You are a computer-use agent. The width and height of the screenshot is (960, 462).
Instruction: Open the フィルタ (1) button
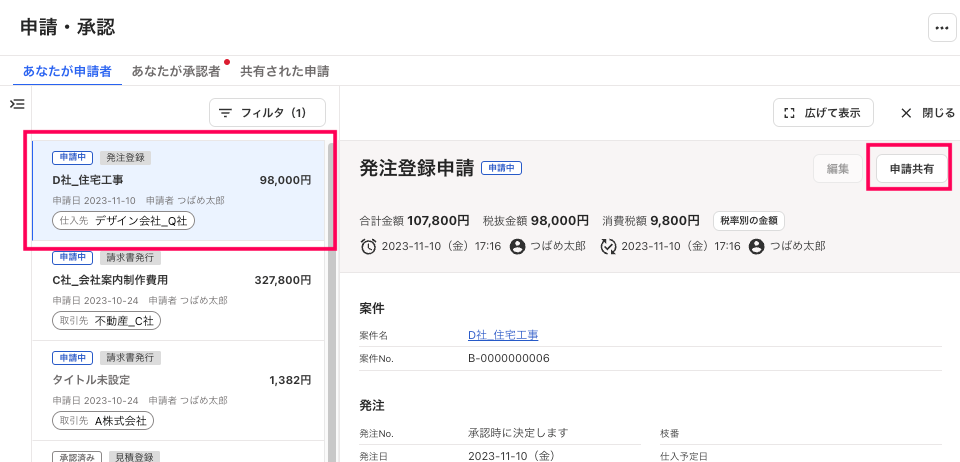pyautogui.click(x=268, y=113)
